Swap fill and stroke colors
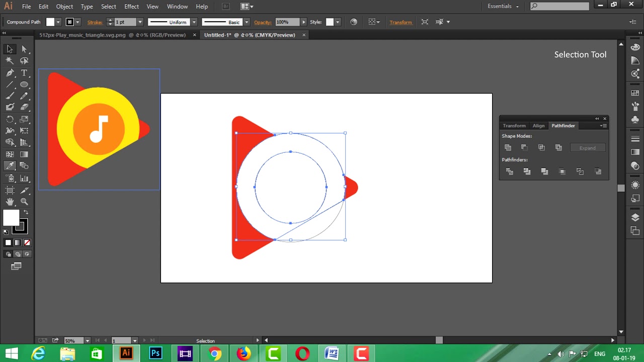644x362 pixels. 25,213
